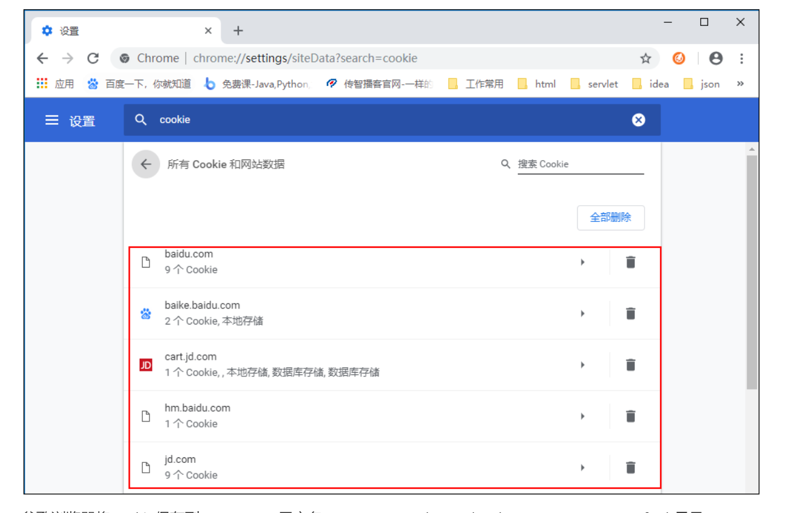Expand baidu.com cookie details arrow

582,262
